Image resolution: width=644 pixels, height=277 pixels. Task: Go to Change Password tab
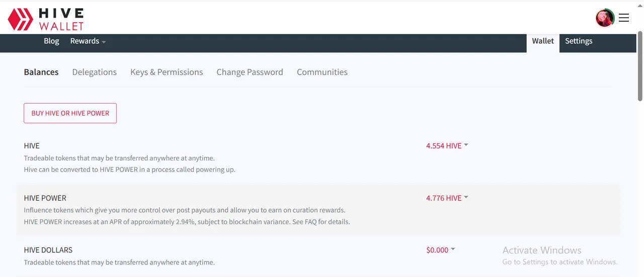(x=250, y=72)
